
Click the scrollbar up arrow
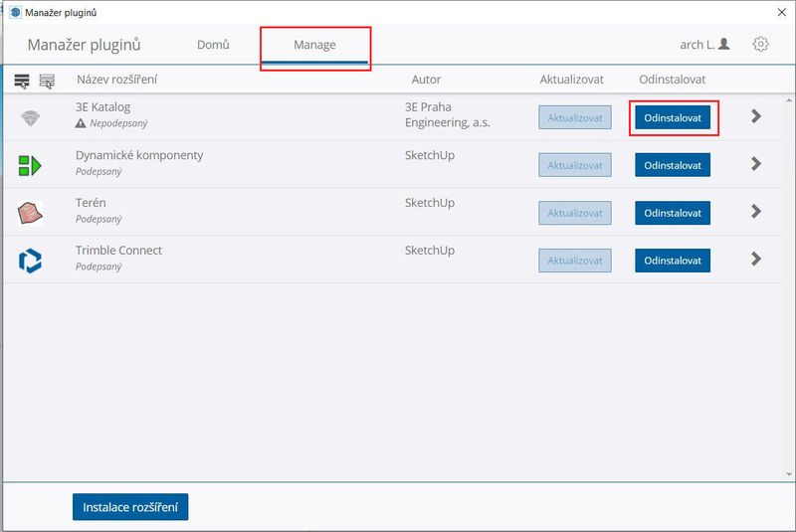pyautogui.click(x=789, y=100)
